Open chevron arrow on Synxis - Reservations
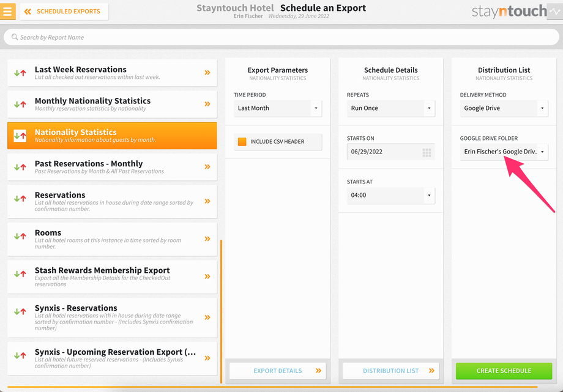The image size is (563, 392). coord(207,317)
